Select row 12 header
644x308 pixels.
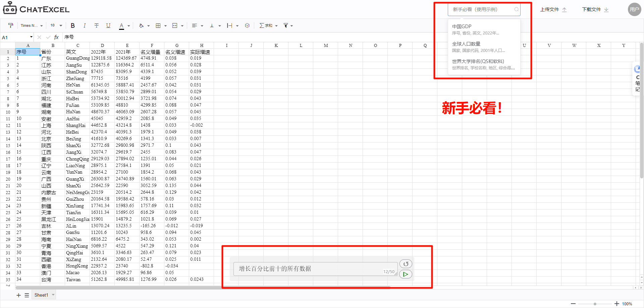tap(8, 125)
